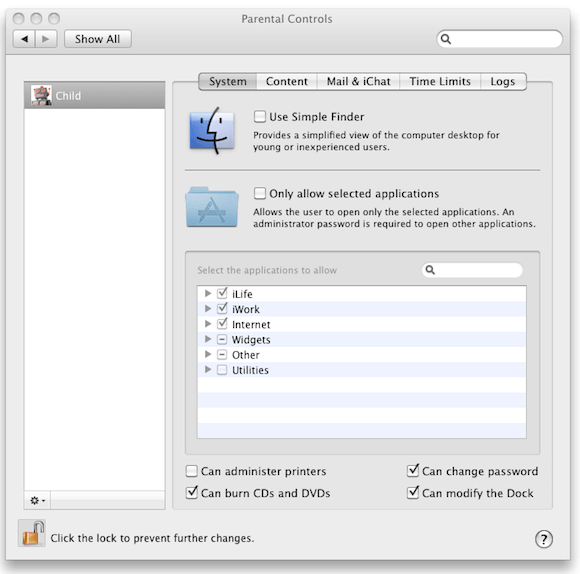Select the Child account in the sidebar
The image size is (580, 574).
click(95, 95)
